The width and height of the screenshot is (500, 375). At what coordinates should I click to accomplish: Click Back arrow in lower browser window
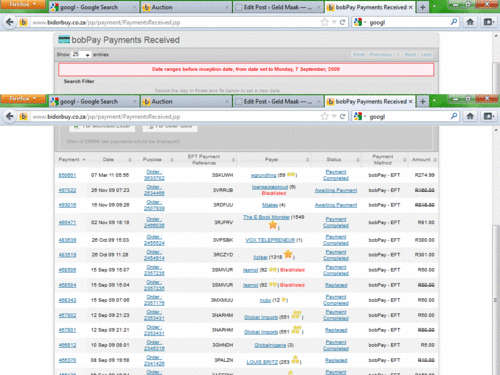click(10, 116)
